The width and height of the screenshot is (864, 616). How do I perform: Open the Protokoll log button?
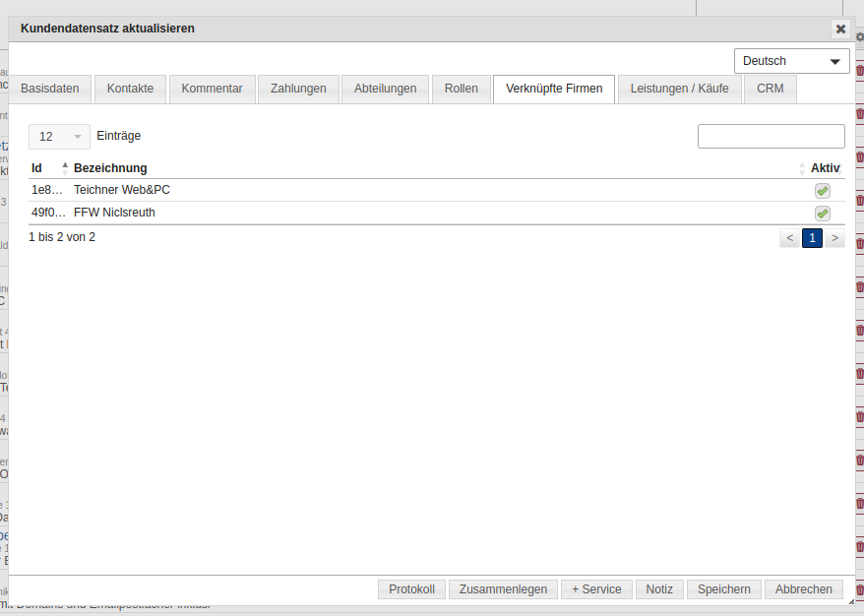point(411,589)
